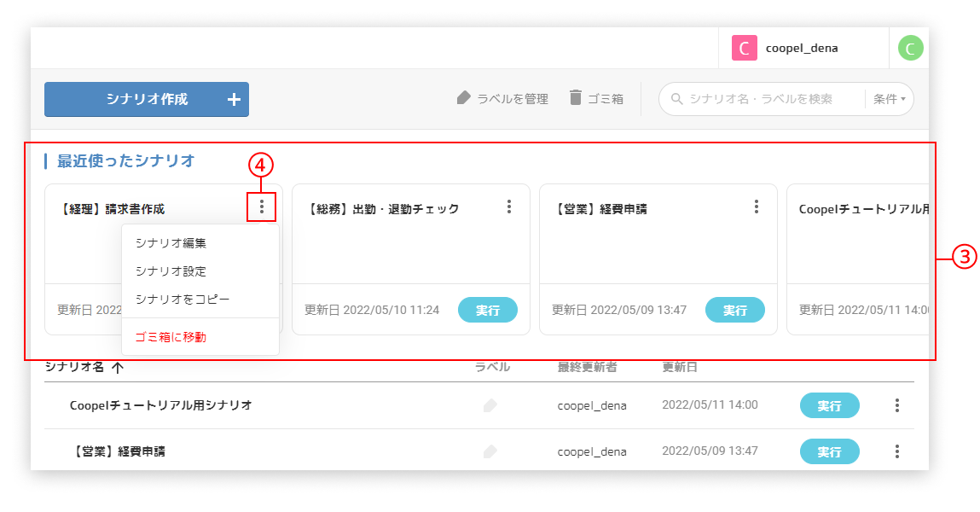Click the 最近使ったシナリオ section heading
The image size is (980, 512).
(125, 161)
